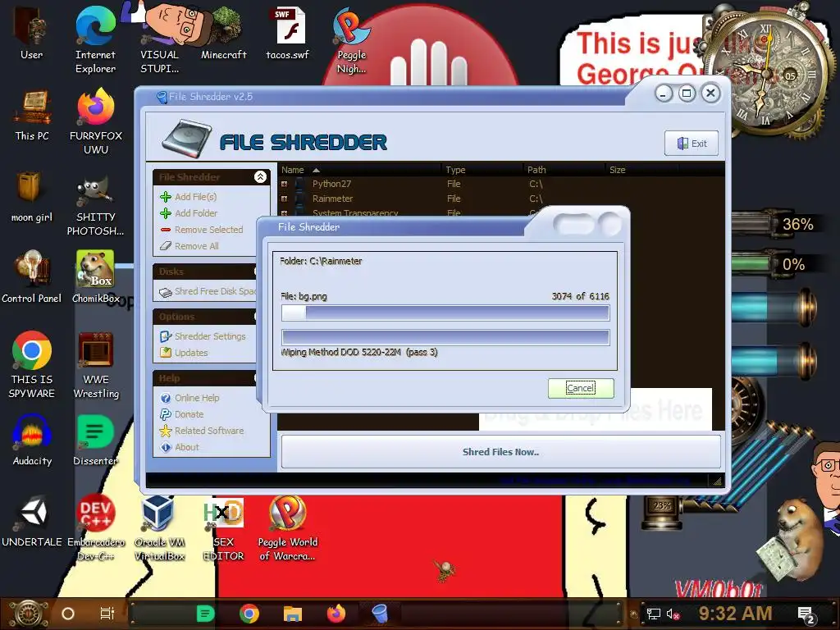Switch to File Shredder taskbar icon
The width and height of the screenshot is (840, 630).
(379, 614)
